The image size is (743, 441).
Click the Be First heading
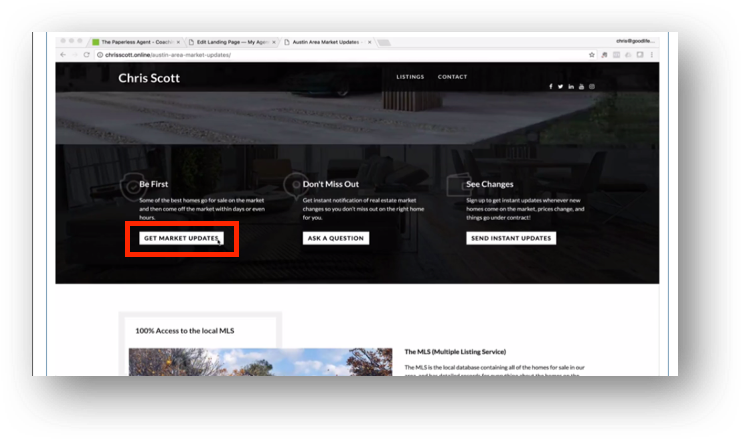154,184
